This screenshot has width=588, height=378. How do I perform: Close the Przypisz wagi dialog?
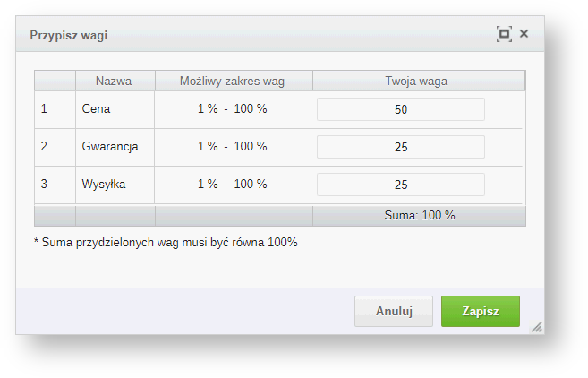[x=524, y=34]
